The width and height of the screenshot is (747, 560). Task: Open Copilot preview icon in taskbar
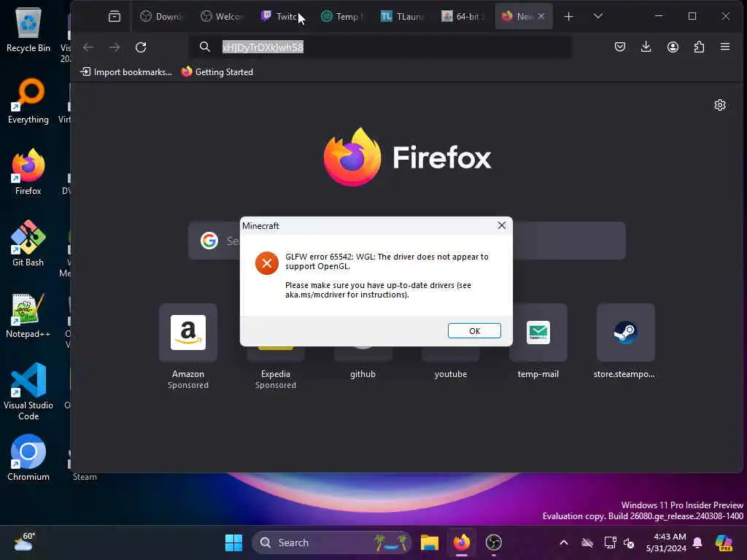[724, 542]
